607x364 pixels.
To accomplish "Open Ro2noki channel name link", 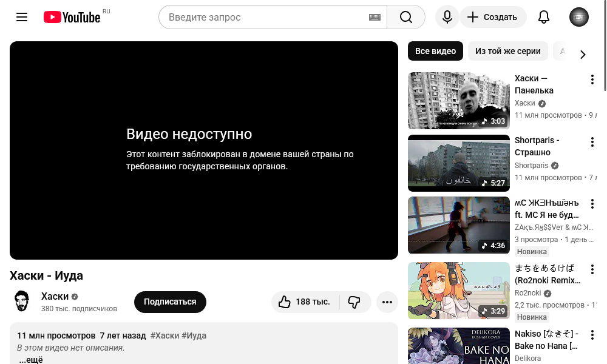I will [x=527, y=293].
